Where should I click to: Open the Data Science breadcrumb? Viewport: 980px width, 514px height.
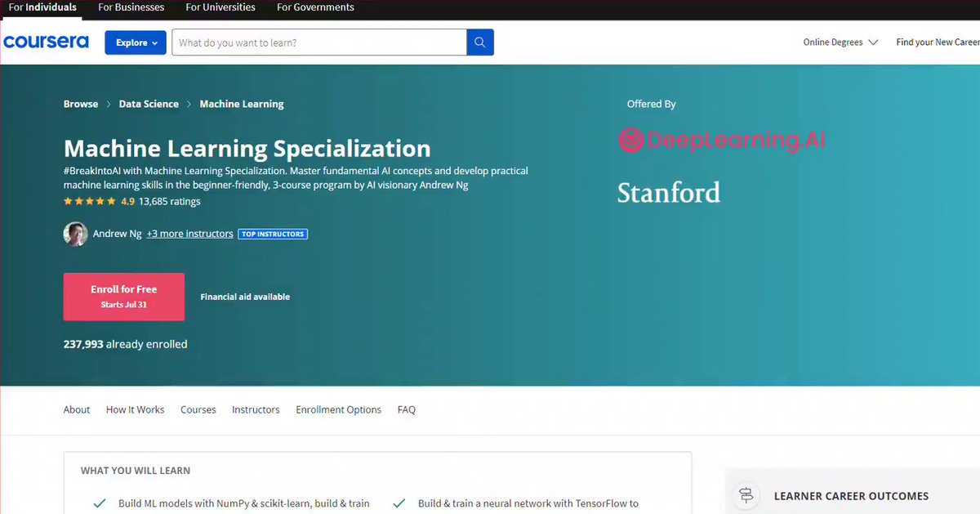pyautogui.click(x=149, y=105)
